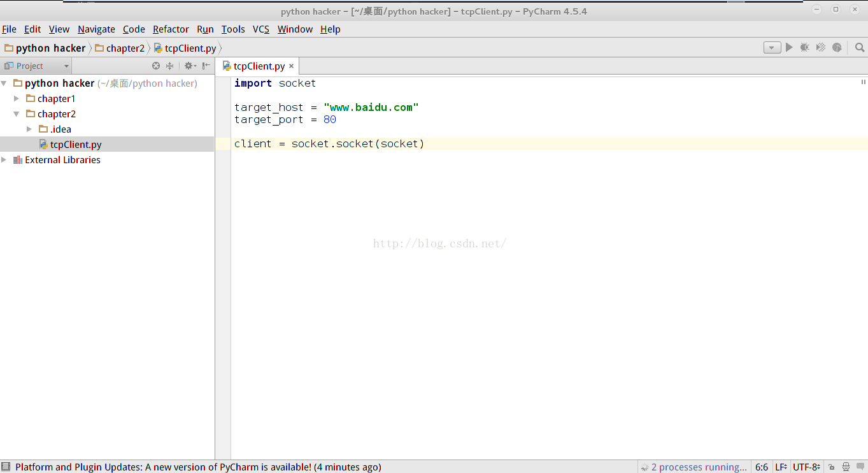Open the VCS menu
The image size is (868, 473).
coord(261,29)
